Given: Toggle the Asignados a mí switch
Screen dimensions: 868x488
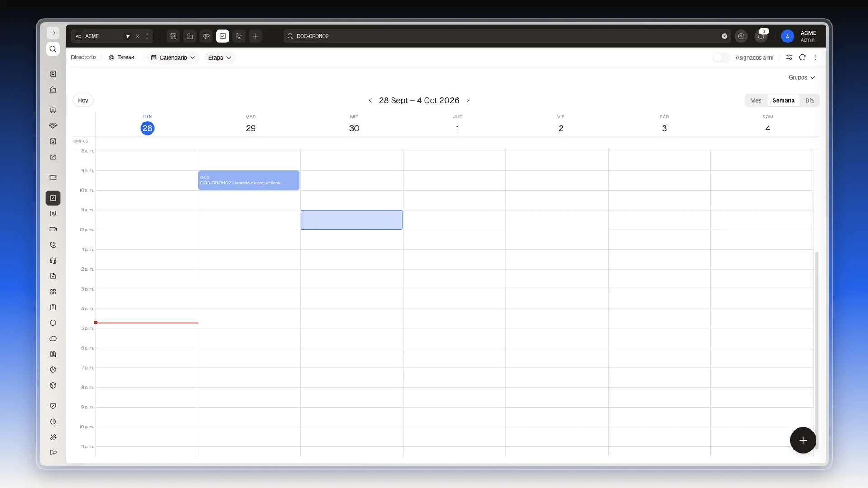Looking at the screenshot, I should (722, 57).
